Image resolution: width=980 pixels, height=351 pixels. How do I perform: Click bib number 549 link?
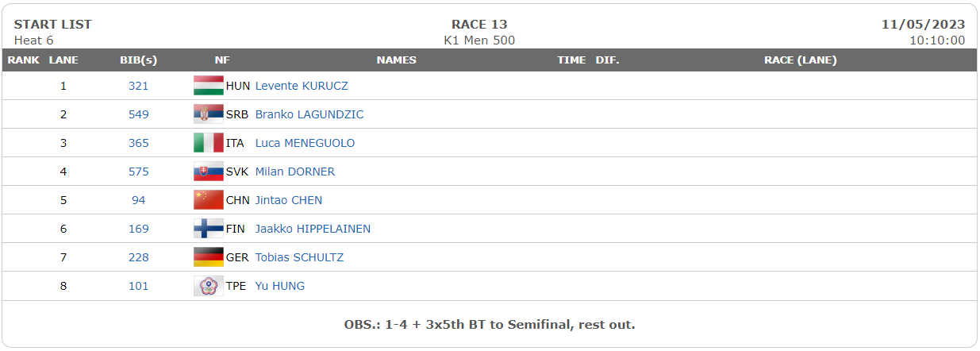(x=138, y=114)
